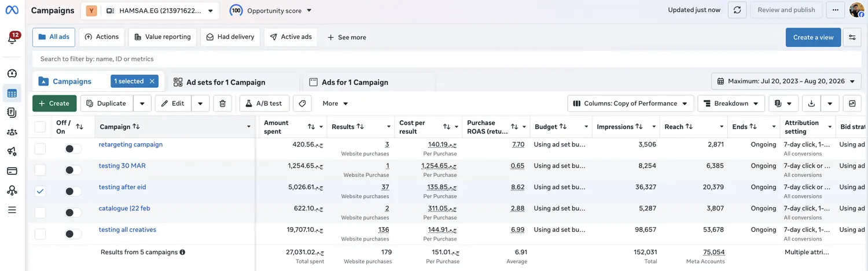Check the catalogue |22 feb row checkbox
Viewport: 868px width, 271px height.
(x=40, y=213)
